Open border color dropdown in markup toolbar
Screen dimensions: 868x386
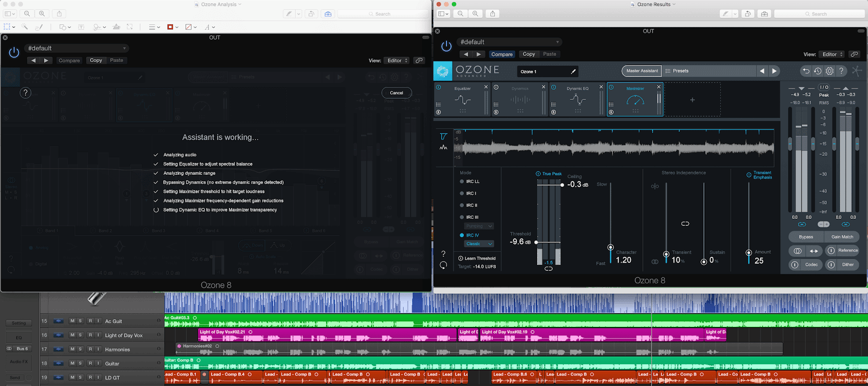click(173, 27)
